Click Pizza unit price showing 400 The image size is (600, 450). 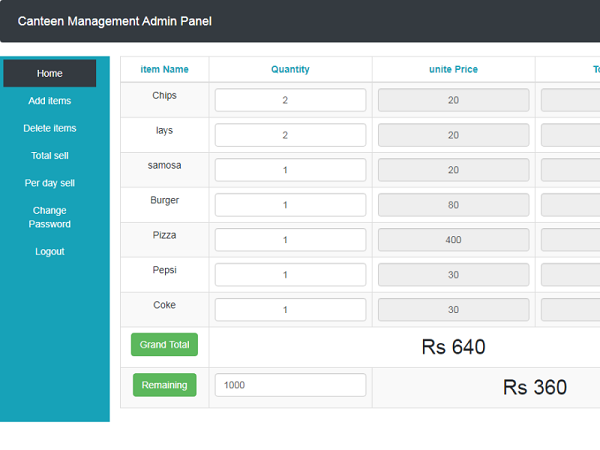point(453,240)
